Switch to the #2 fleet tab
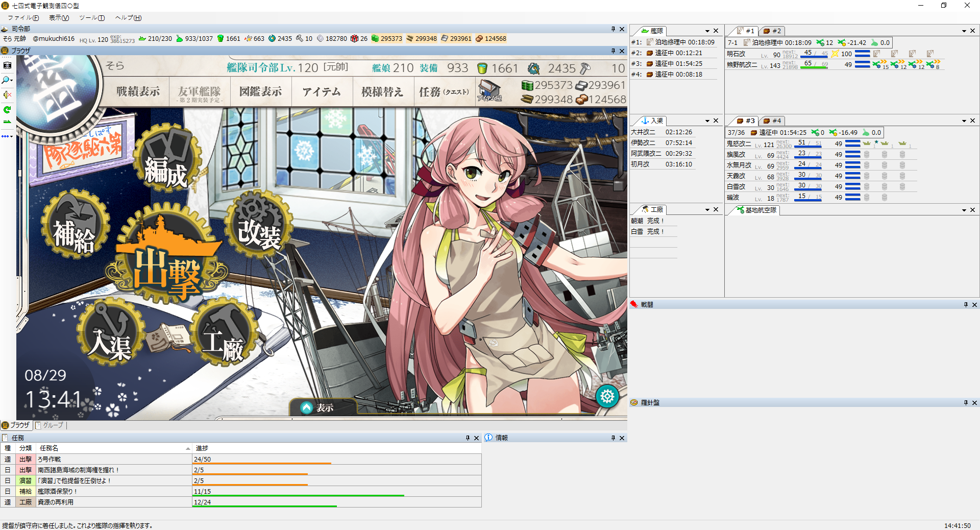The height and width of the screenshot is (530, 980). [x=772, y=31]
